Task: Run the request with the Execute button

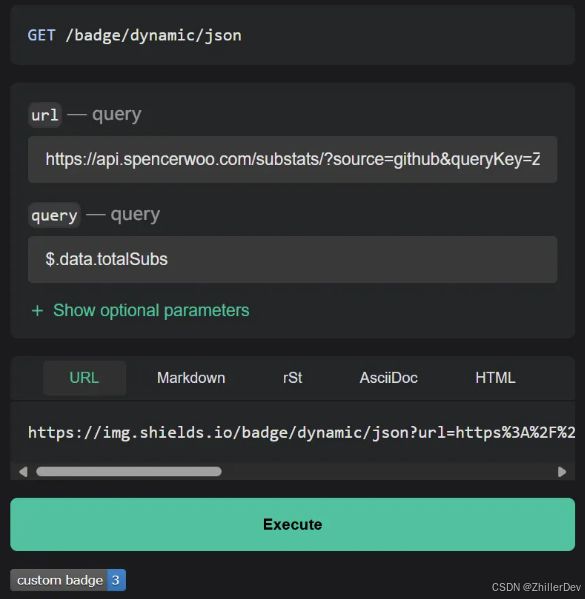Action: click(293, 524)
